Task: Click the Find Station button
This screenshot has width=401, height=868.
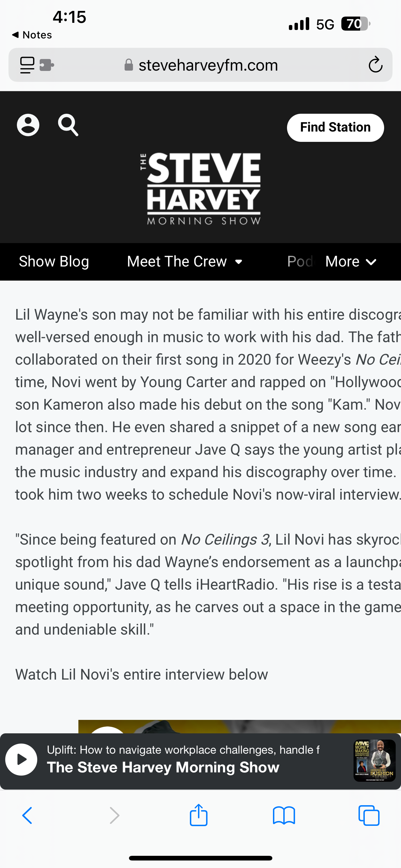Action: point(335,127)
